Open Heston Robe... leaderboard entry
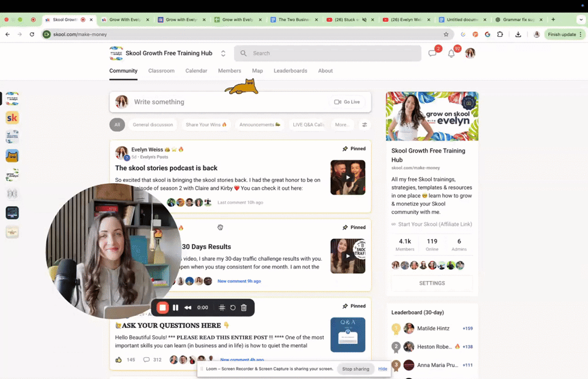588x379 pixels. [x=434, y=347]
